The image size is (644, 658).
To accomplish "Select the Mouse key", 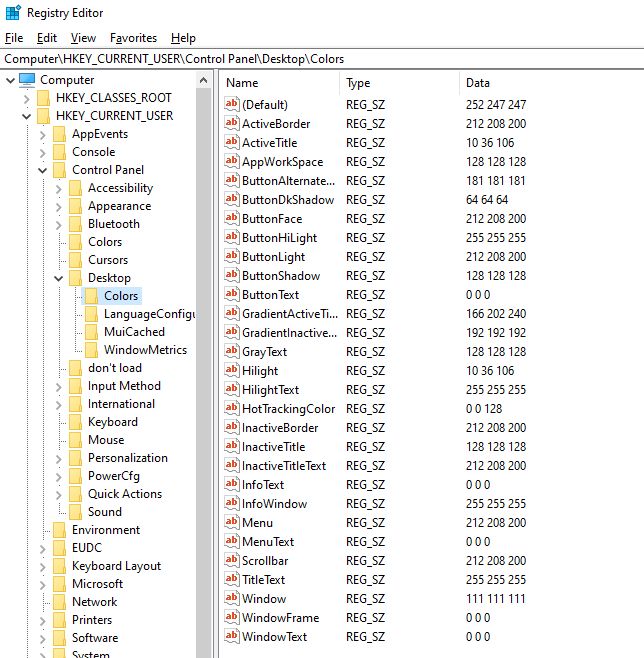I will (x=106, y=440).
